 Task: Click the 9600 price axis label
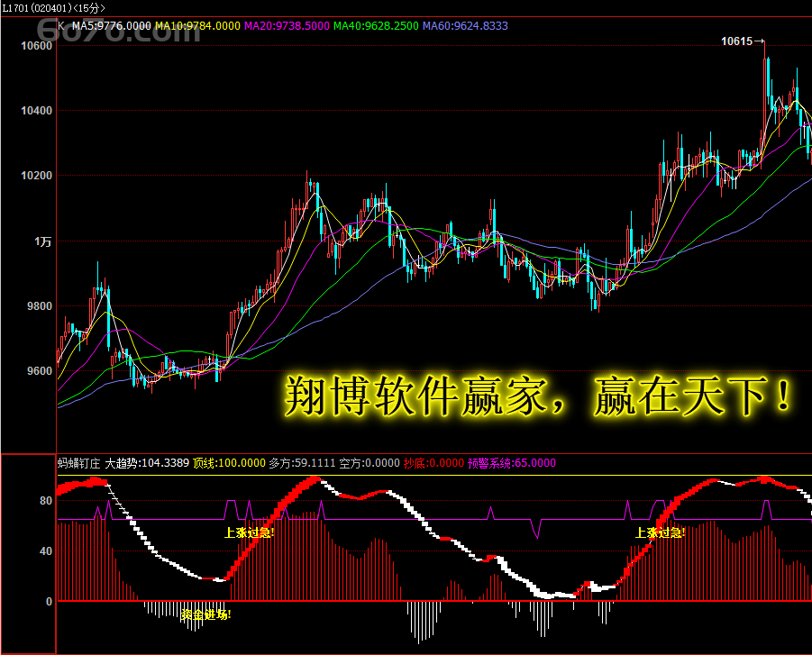[x=40, y=370]
